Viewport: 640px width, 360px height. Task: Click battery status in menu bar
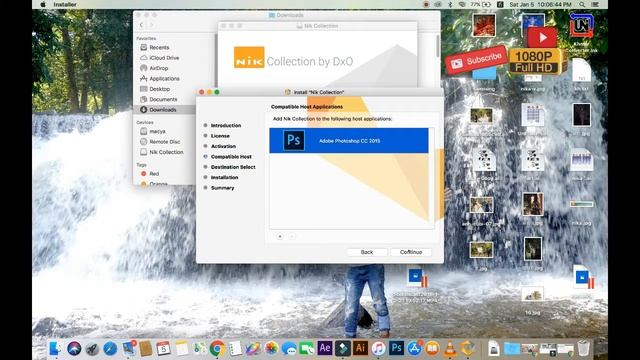[480, 4]
